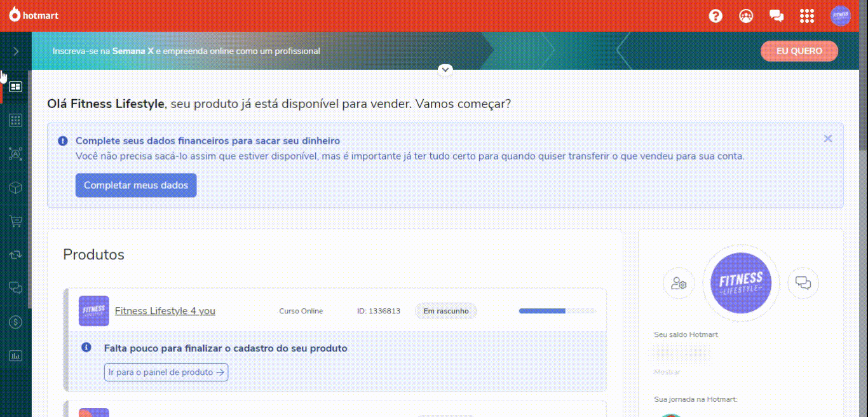
Task: Close the financial data notice
Action: tap(827, 139)
